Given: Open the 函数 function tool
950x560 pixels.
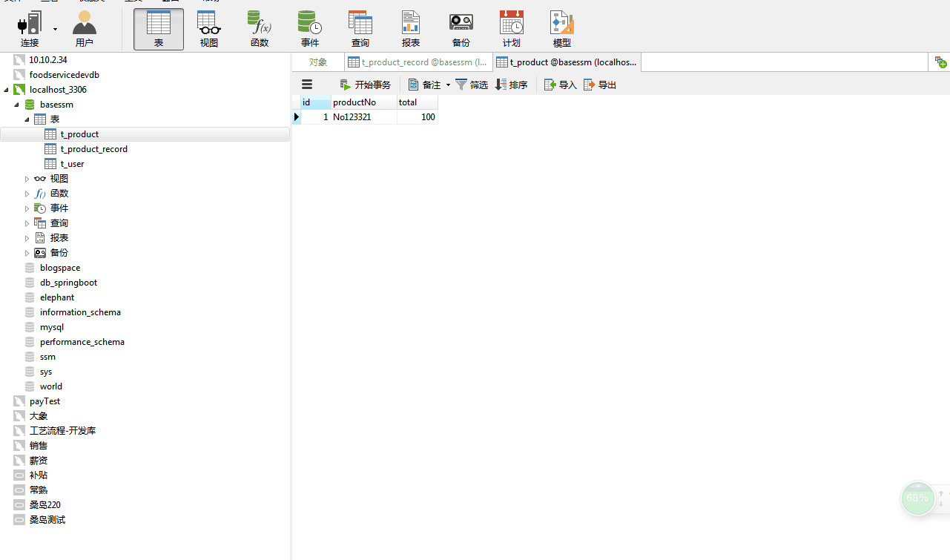Looking at the screenshot, I should [260, 30].
